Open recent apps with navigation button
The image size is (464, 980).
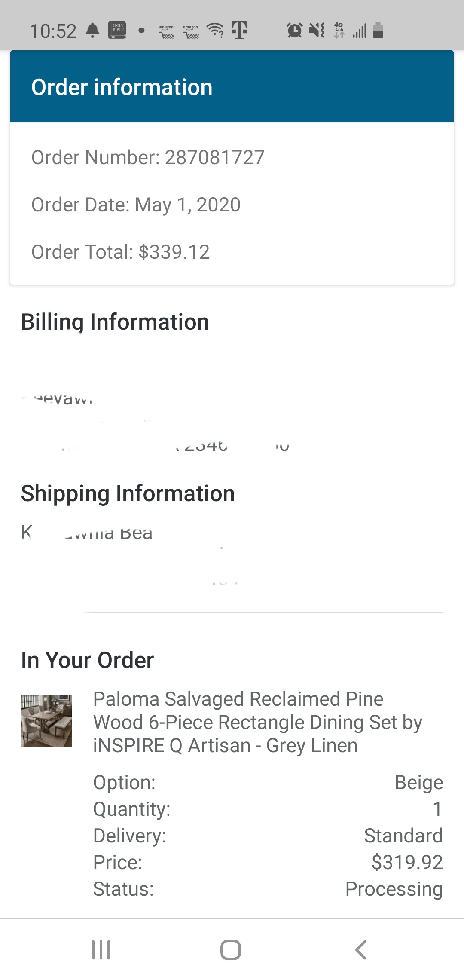(x=101, y=950)
